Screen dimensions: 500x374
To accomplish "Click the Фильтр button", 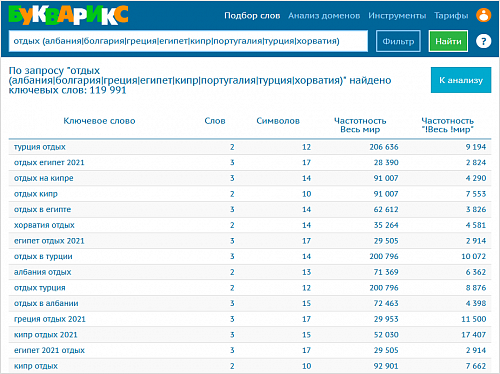I will (398, 41).
